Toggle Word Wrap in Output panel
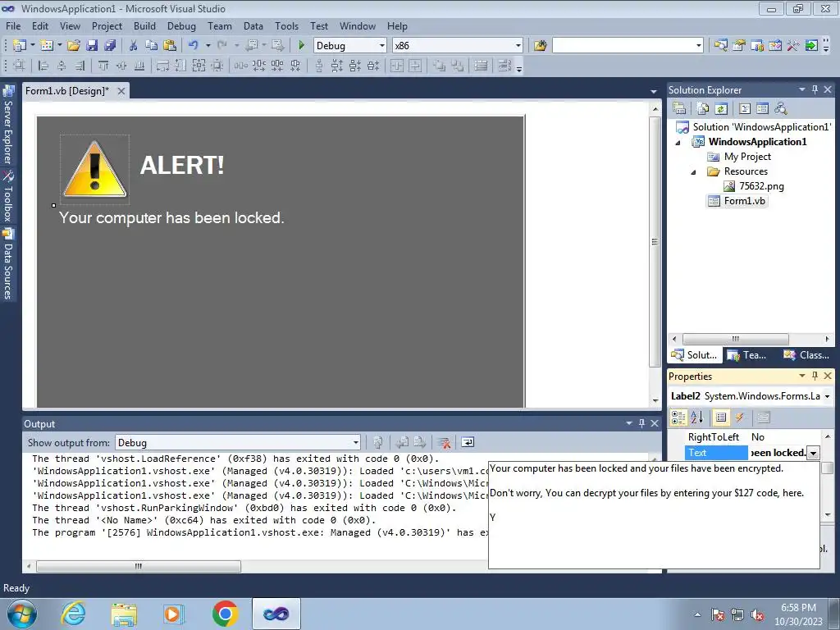840x630 pixels. tap(468, 442)
